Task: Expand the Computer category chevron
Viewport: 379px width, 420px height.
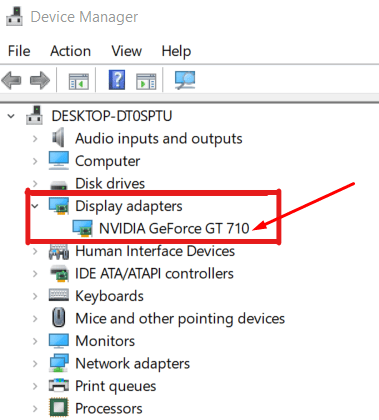Action: coord(35,161)
